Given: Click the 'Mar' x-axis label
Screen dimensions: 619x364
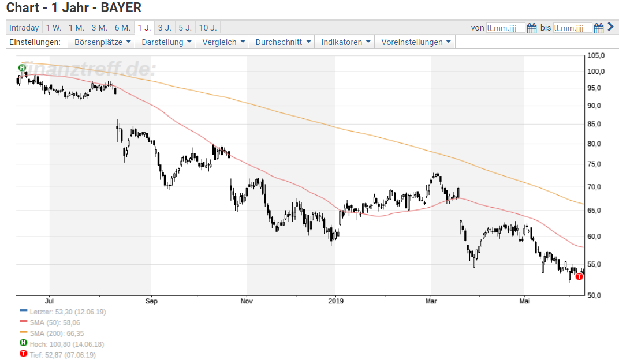Looking at the screenshot, I should coord(431,301).
